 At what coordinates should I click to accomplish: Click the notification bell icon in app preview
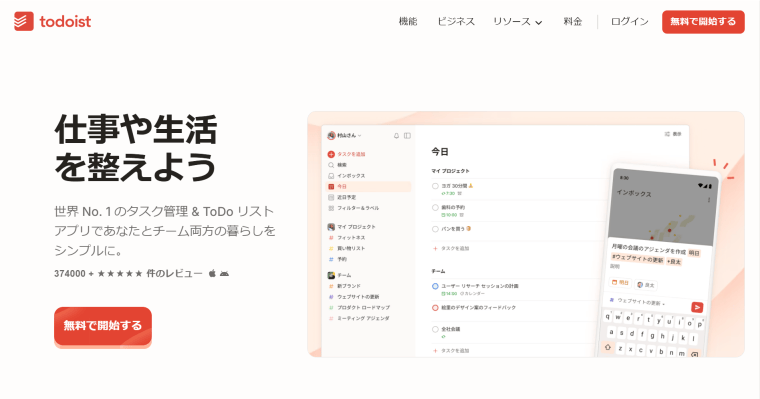tap(396, 136)
